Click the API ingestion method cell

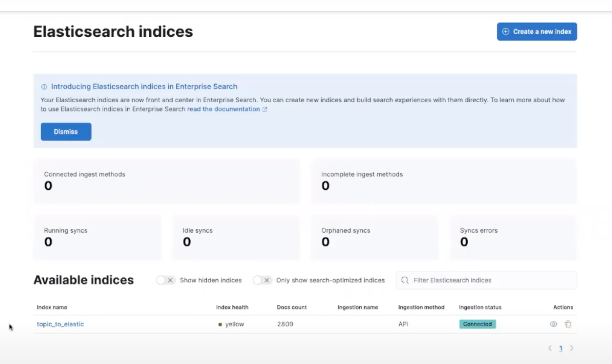click(x=403, y=324)
